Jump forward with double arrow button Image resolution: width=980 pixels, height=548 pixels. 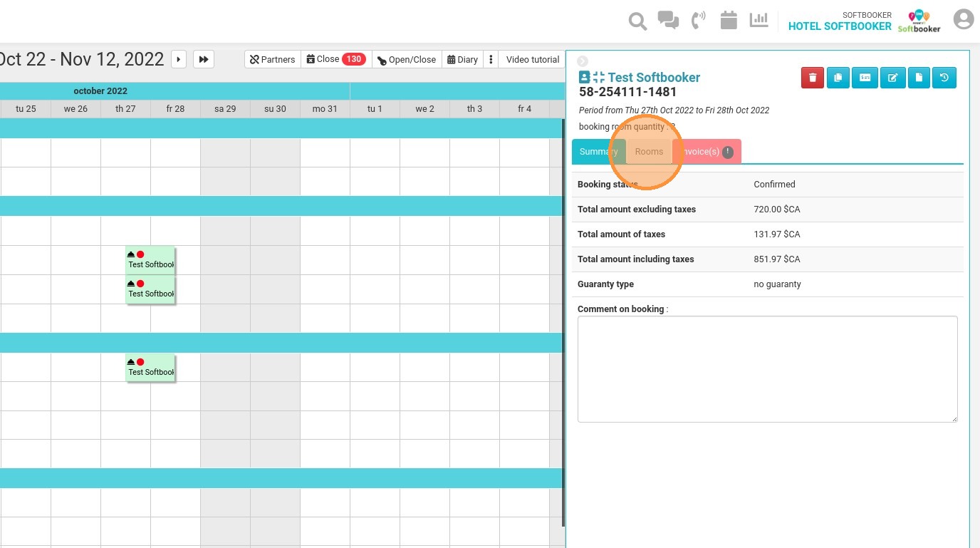204,59
